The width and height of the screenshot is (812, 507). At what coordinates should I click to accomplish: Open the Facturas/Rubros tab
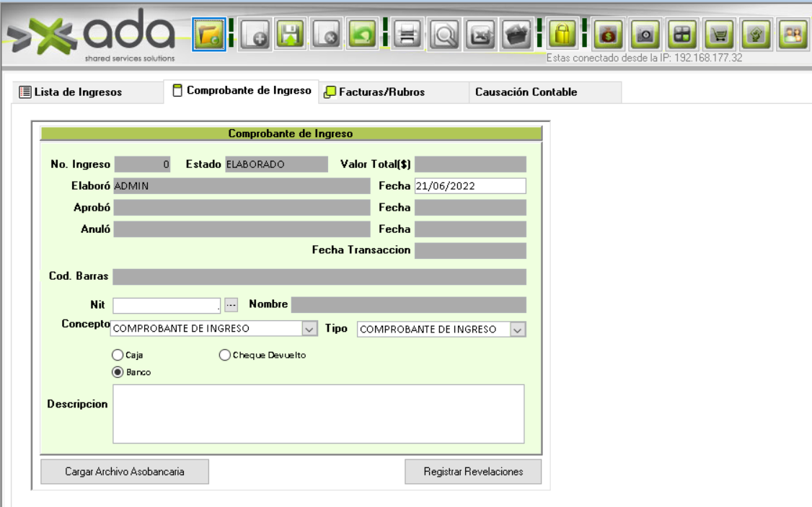(375, 92)
